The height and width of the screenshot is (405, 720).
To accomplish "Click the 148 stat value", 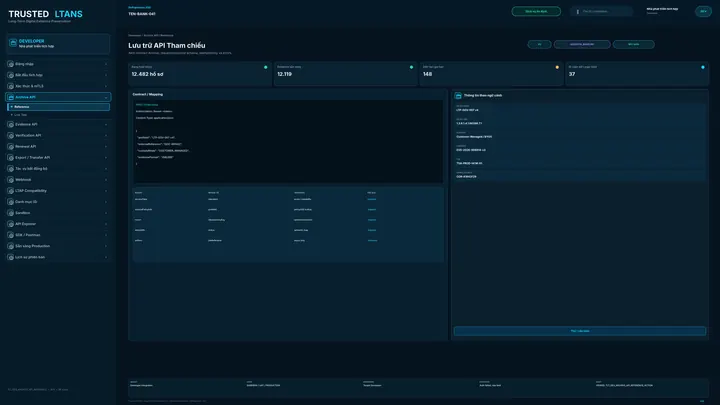I will coord(428,74).
